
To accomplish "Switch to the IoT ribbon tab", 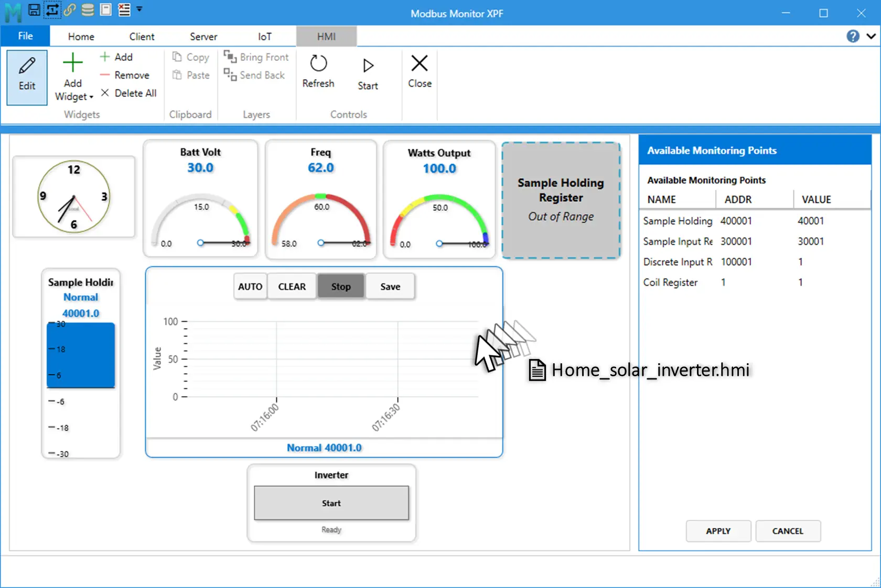I will [264, 36].
